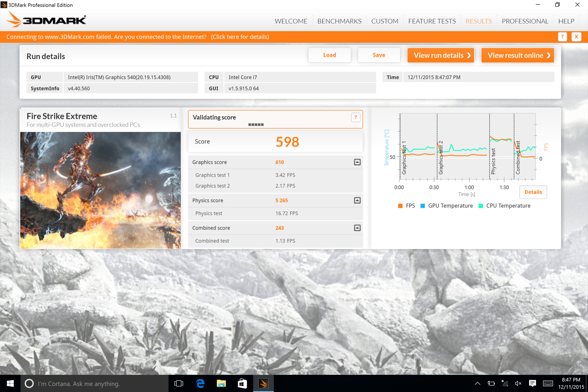The image size is (588, 392).
Task: Click the GPU name Intel Iris Graphics 540
Action: tap(119, 77)
